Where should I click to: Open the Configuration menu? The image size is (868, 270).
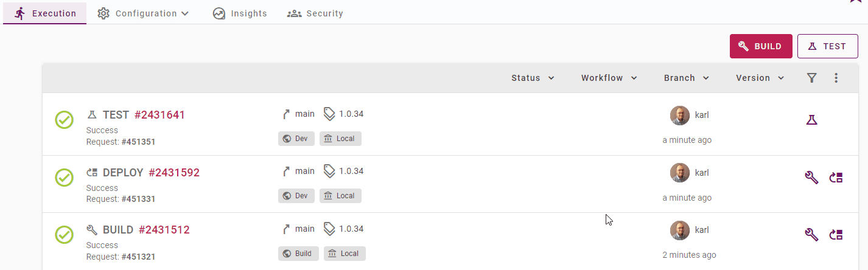[143, 13]
